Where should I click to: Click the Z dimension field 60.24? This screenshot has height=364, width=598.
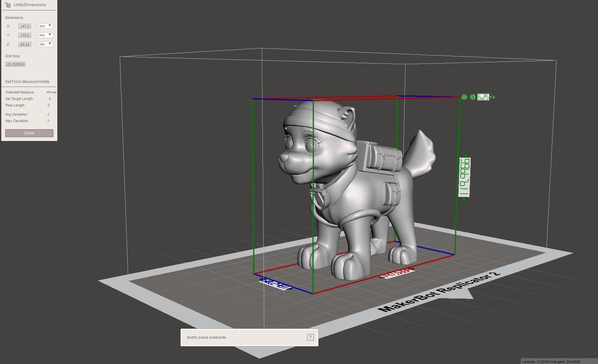[x=25, y=44]
